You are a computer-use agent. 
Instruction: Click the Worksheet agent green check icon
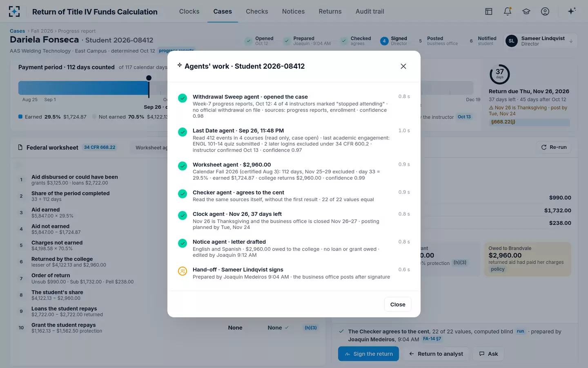click(x=183, y=166)
